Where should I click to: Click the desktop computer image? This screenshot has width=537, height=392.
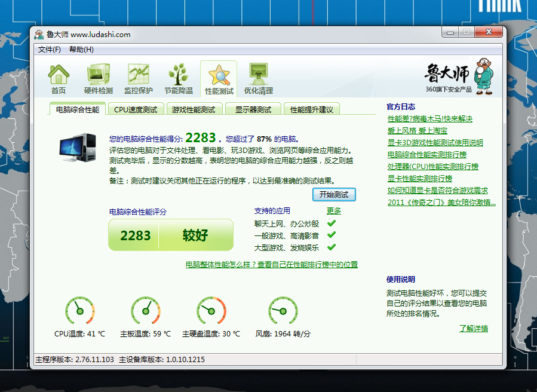pos(78,148)
